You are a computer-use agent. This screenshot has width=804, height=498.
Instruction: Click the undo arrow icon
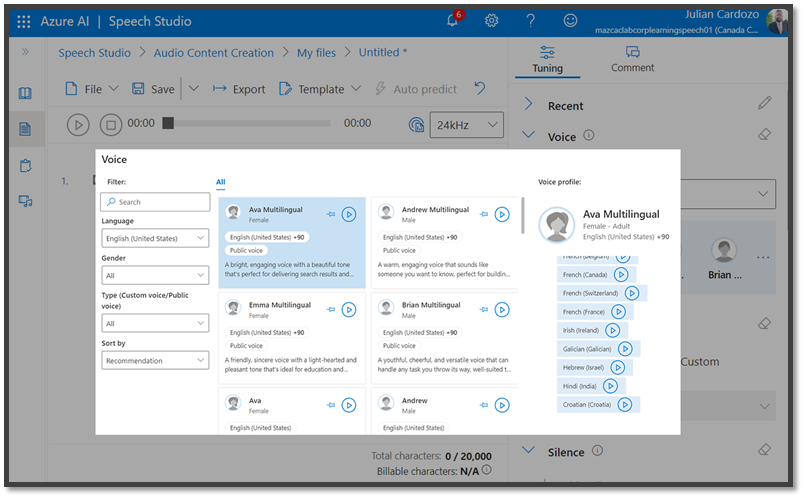click(481, 89)
